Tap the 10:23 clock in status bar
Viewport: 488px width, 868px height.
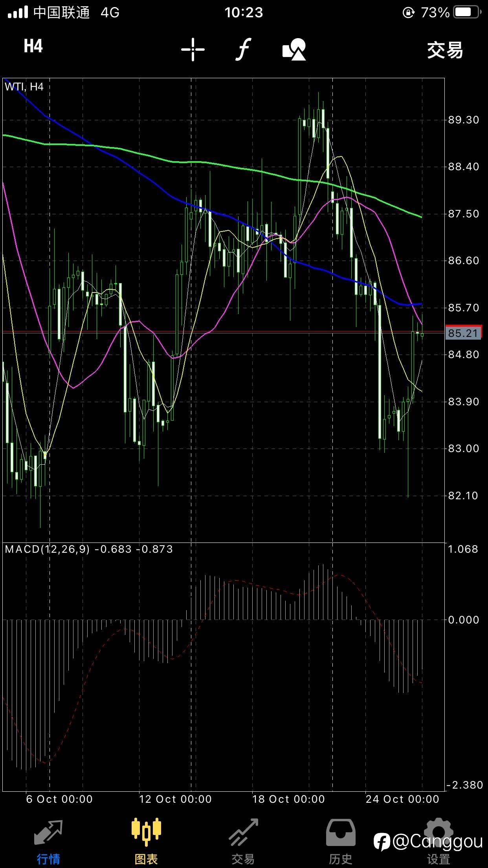click(x=244, y=13)
